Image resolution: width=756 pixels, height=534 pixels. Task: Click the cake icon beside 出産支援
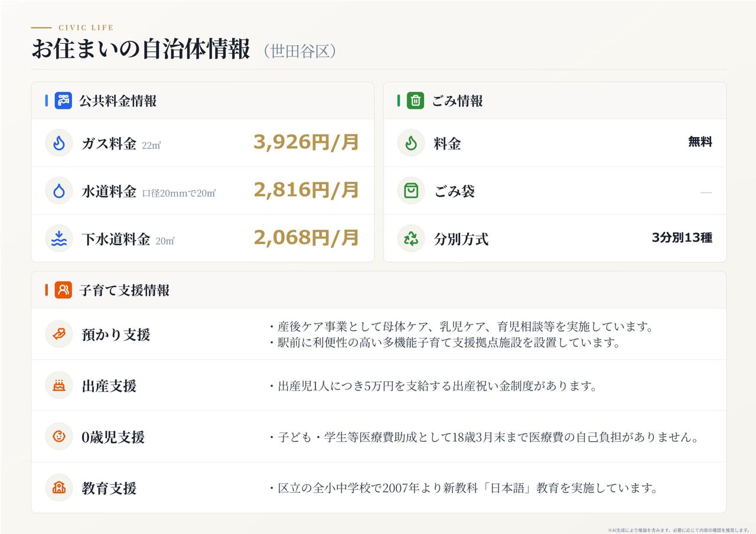pyautogui.click(x=59, y=386)
